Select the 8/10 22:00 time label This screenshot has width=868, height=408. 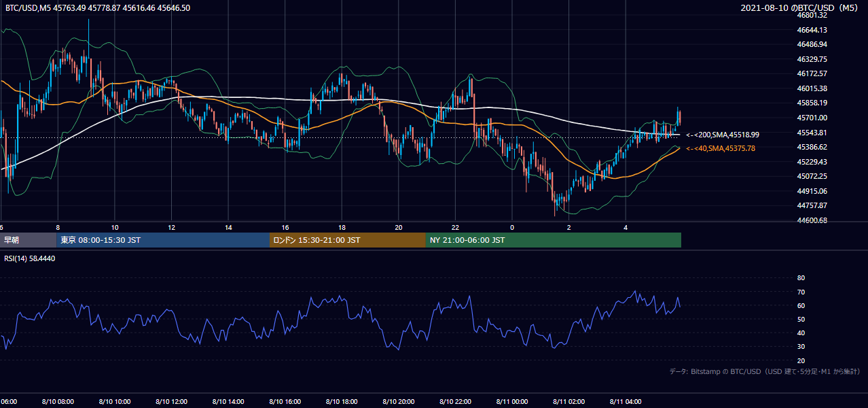click(x=456, y=402)
